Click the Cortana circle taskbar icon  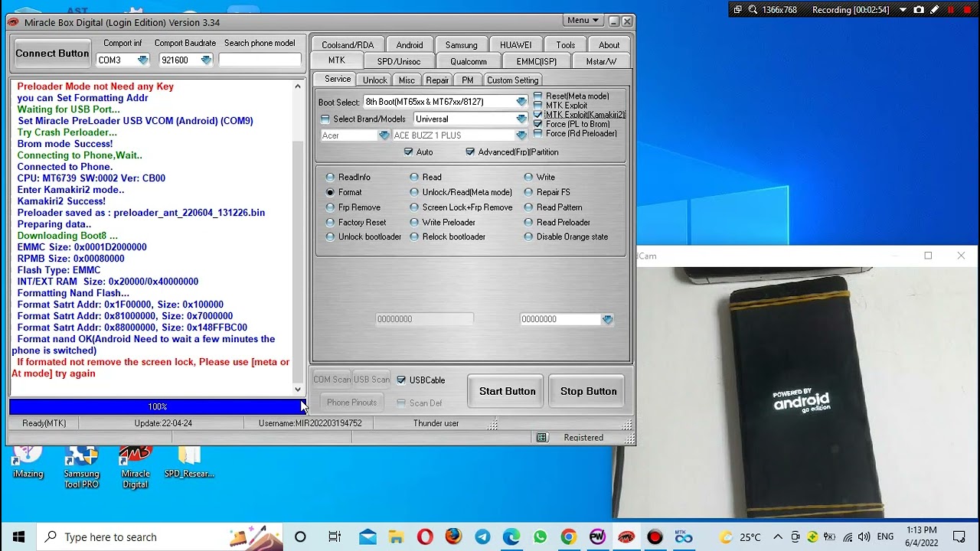pos(300,536)
